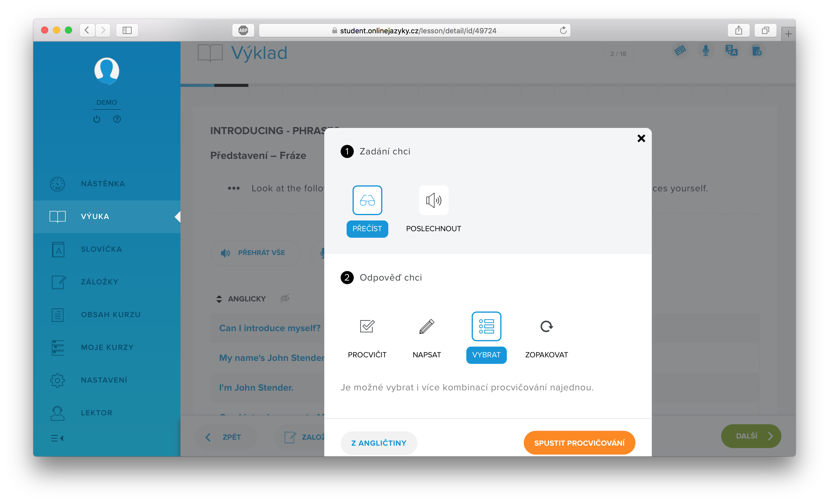The image size is (829, 504).
Task: Select the Procvičit checkbox icon
Action: [x=367, y=326]
